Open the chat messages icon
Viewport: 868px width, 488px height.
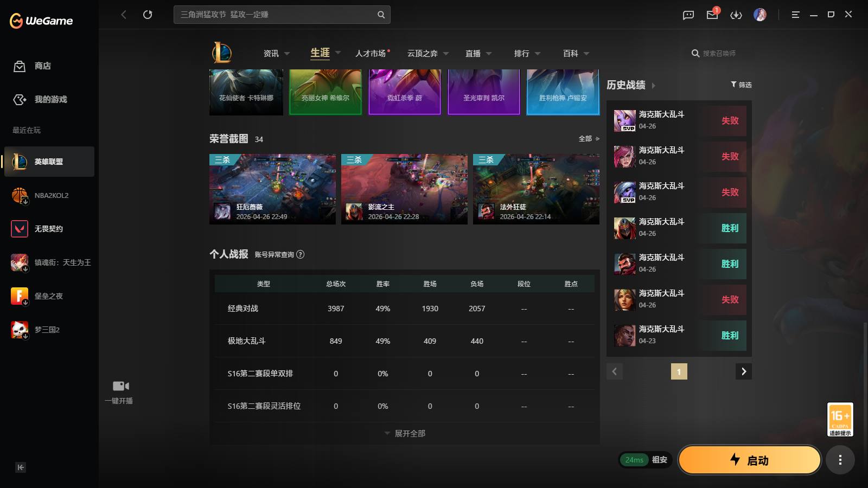688,15
